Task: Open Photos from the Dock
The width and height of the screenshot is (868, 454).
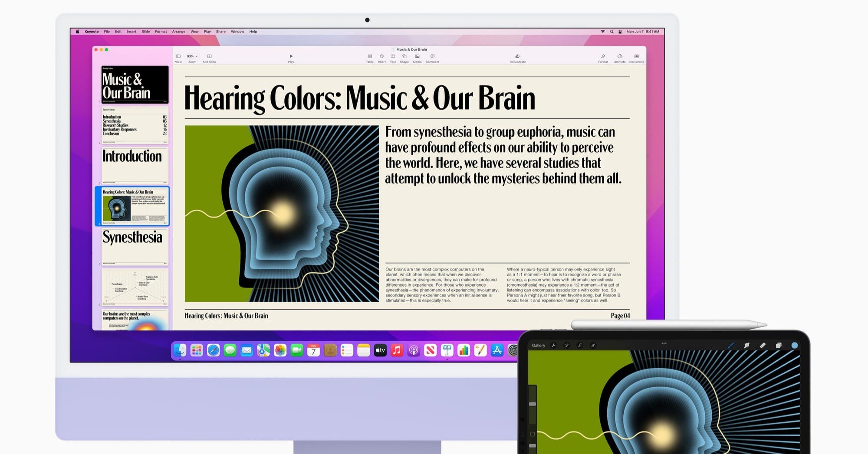Action: point(280,350)
